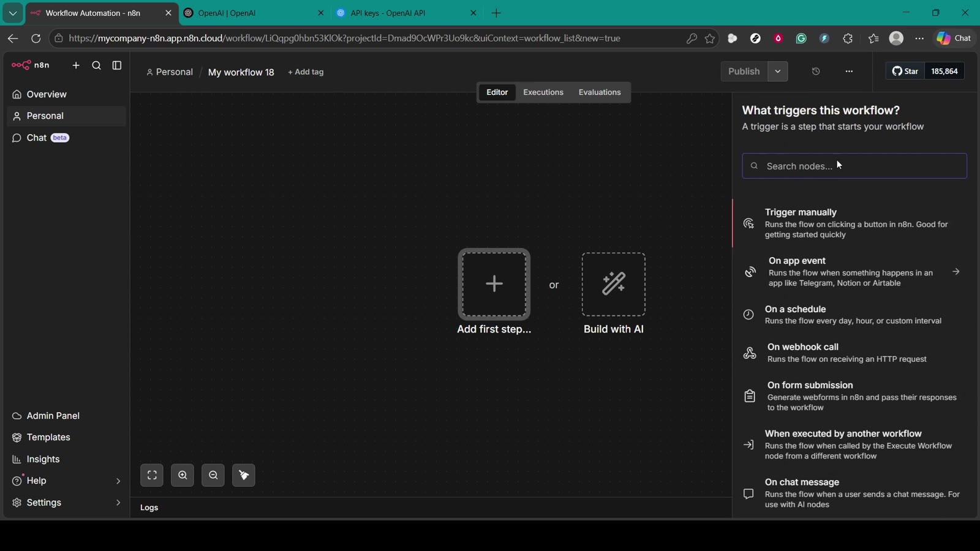The width and height of the screenshot is (980, 551).
Task: Click the password key icon in the address bar
Action: point(692,39)
